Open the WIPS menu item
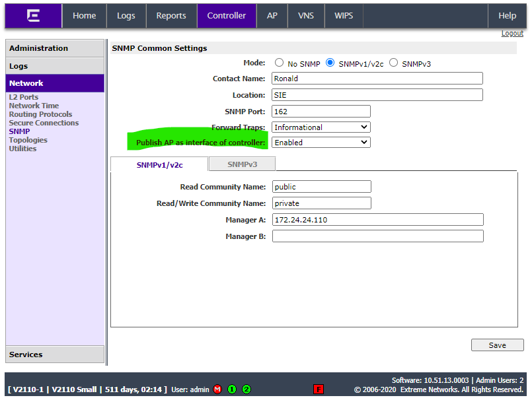The height and width of the screenshot is (406, 532). [344, 16]
